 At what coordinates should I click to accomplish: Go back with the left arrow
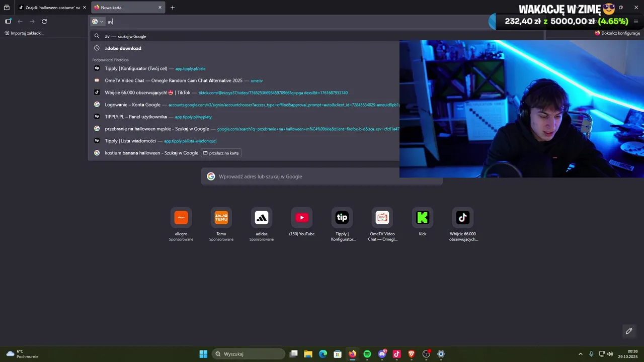coord(20,22)
